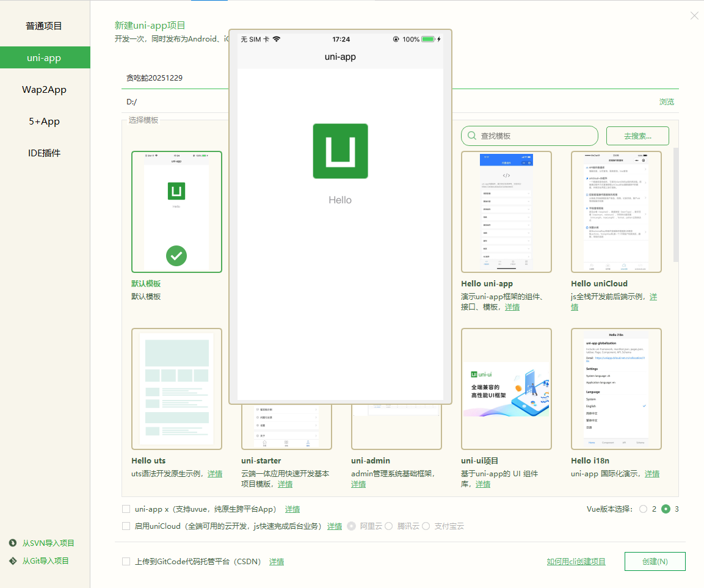Pick the Hello i18n template
Image resolution: width=704 pixels, height=588 pixels.
click(x=616, y=388)
